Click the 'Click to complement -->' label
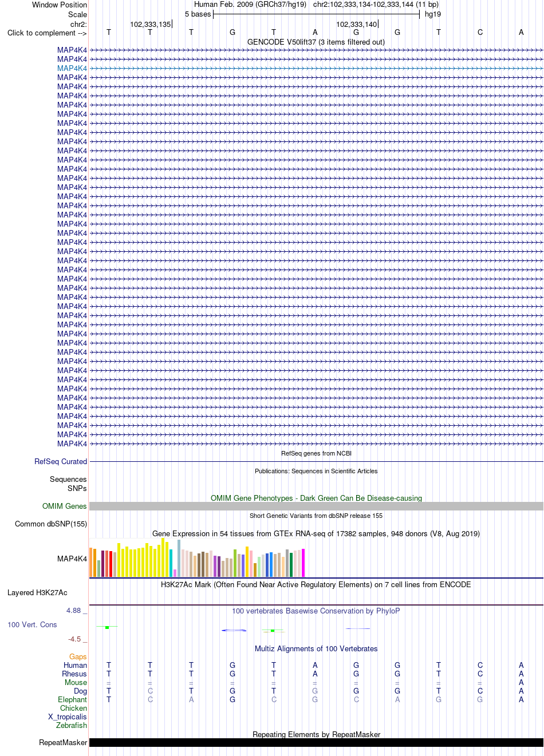 coord(47,33)
